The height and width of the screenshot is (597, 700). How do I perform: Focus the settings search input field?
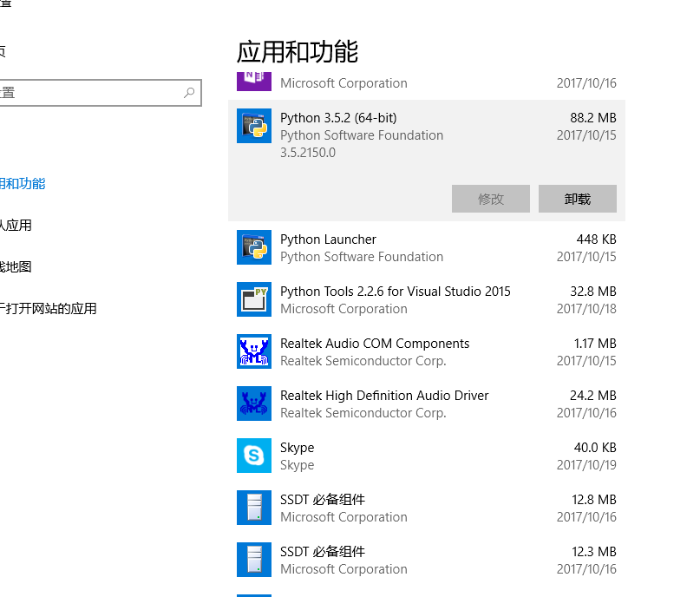pos(101,93)
